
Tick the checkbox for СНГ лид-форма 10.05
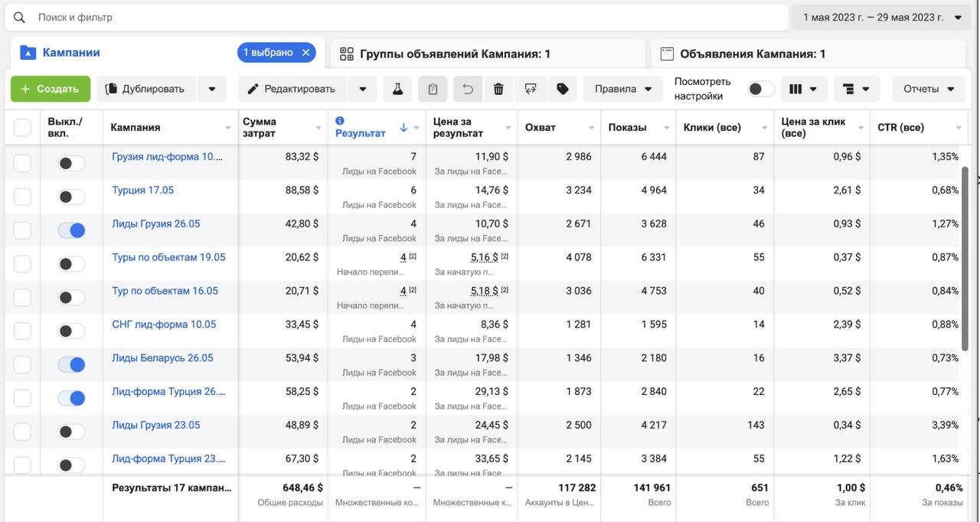pos(22,331)
